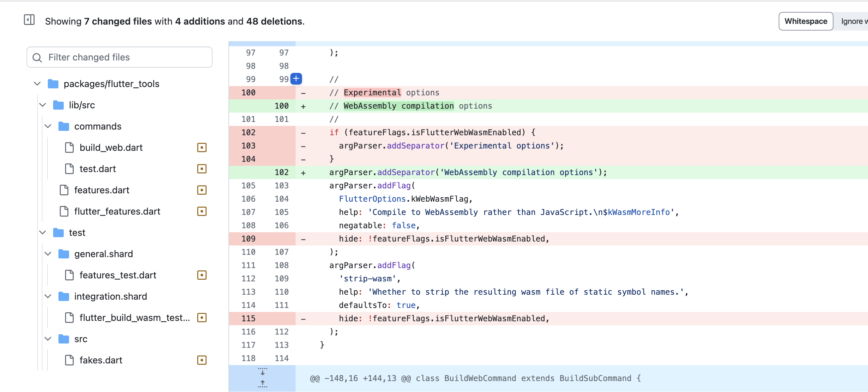868x392 pixels.
Task: Click the folder icon for packages/flutter_tools
Action: (53, 84)
